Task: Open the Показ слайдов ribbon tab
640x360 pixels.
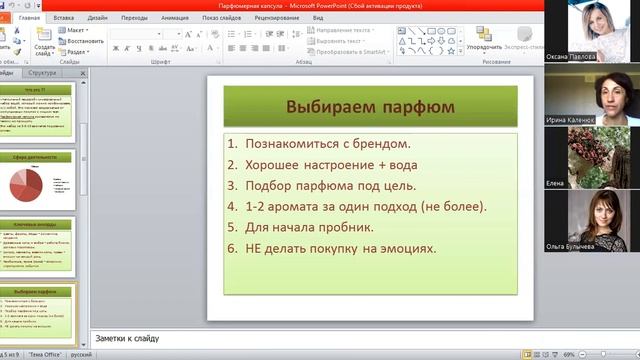Action: click(x=221, y=18)
